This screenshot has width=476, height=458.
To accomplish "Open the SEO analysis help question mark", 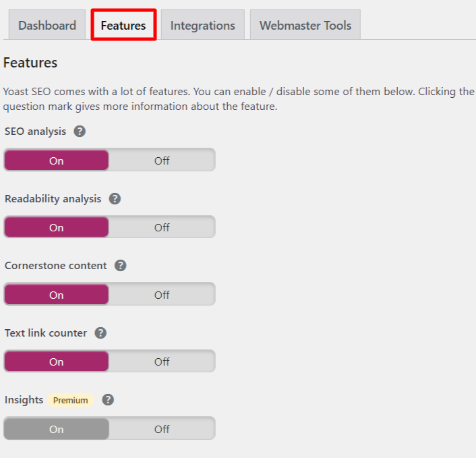I will pos(80,132).
